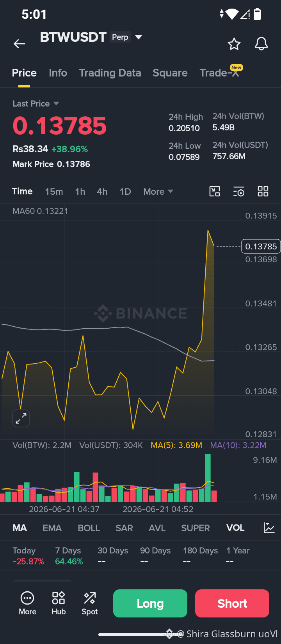Tap the MA(5): 3.69M label

pos(176,445)
